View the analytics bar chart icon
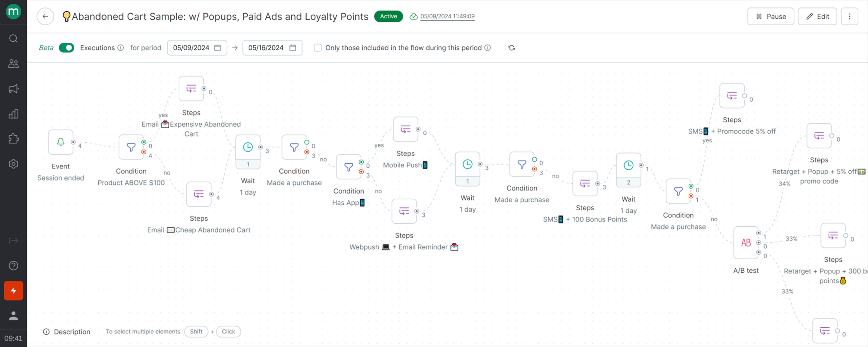Screen dimensions: 868x347 [13, 114]
